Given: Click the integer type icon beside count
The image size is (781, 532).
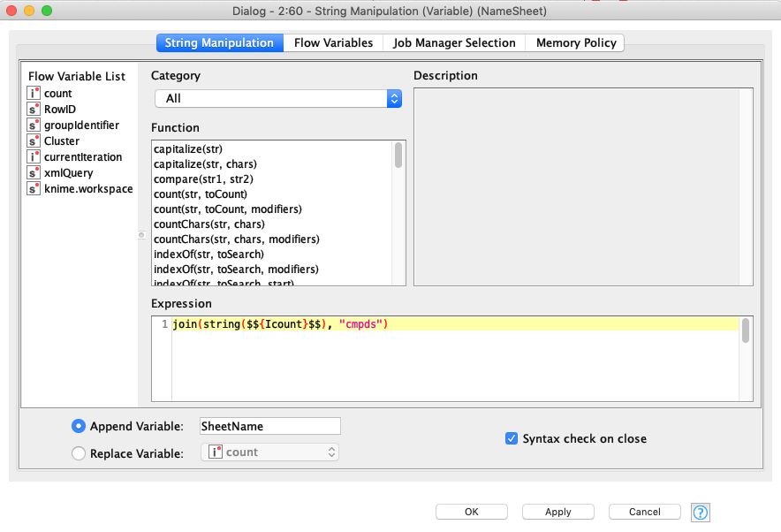Looking at the screenshot, I should 34,93.
